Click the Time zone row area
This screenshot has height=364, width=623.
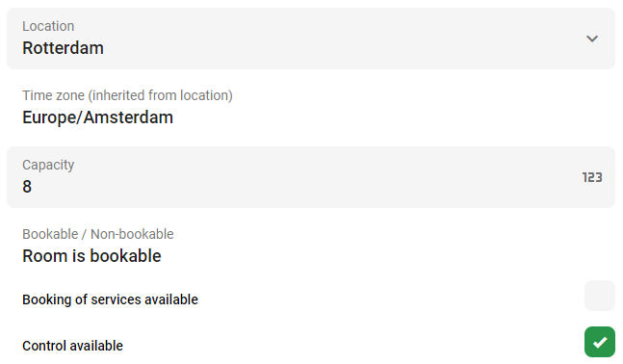pyautogui.click(x=311, y=108)
